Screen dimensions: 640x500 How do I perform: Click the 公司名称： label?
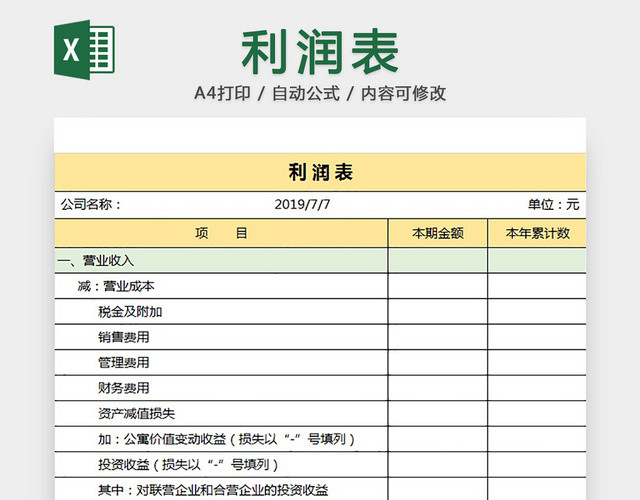pos(91,204)
